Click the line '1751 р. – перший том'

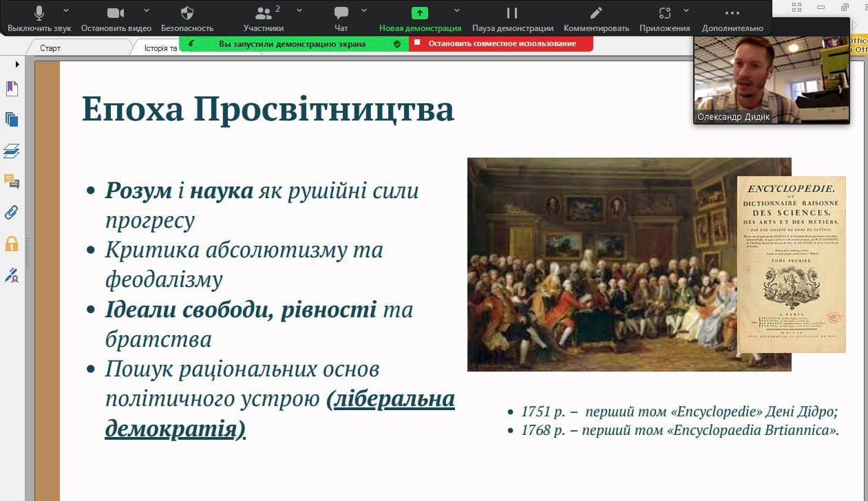679,412
